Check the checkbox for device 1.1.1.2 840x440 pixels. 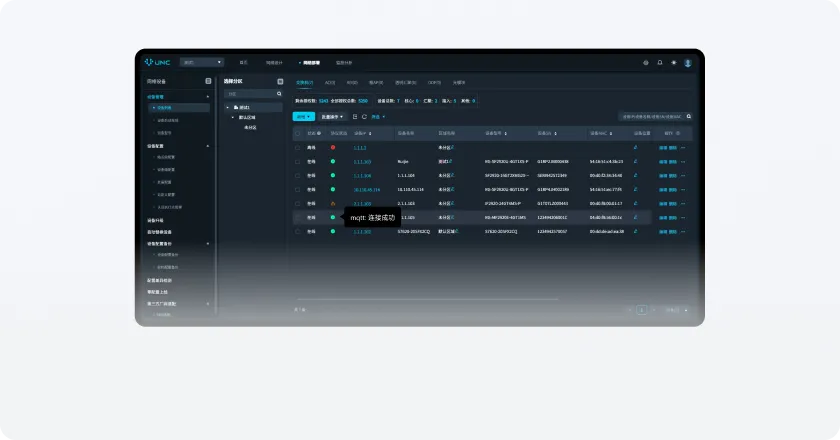297,147
